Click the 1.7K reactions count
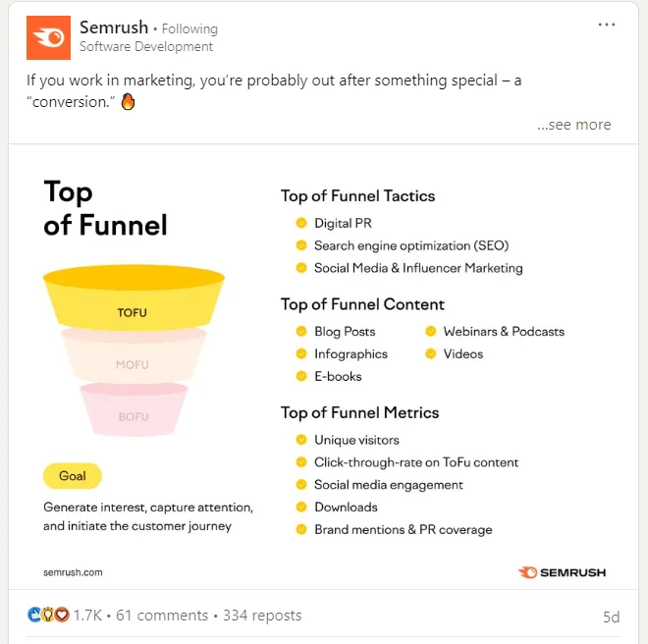 (x=86, y=616)
